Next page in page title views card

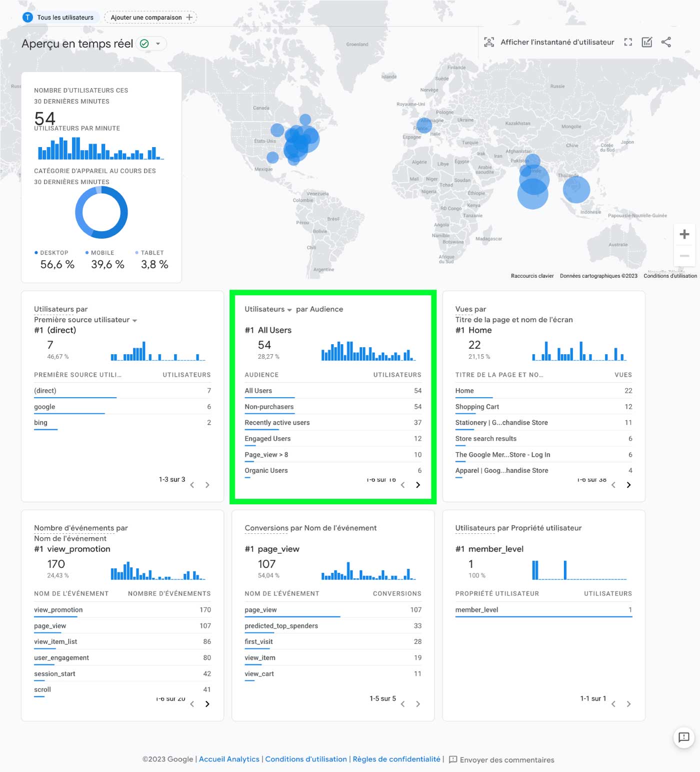[629, 485]
